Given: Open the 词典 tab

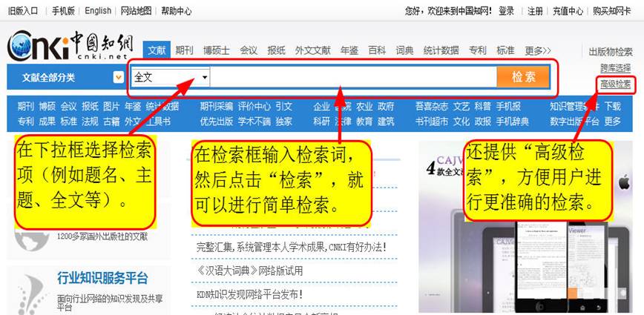Looking at the screenshot, I should pos(404,50).
